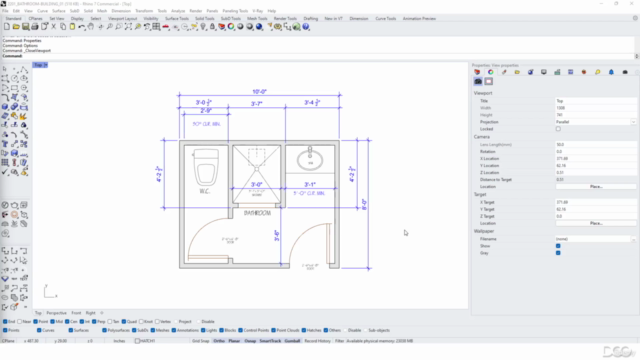
Task: Click the red car Set View icon
Action: point(166,27)
